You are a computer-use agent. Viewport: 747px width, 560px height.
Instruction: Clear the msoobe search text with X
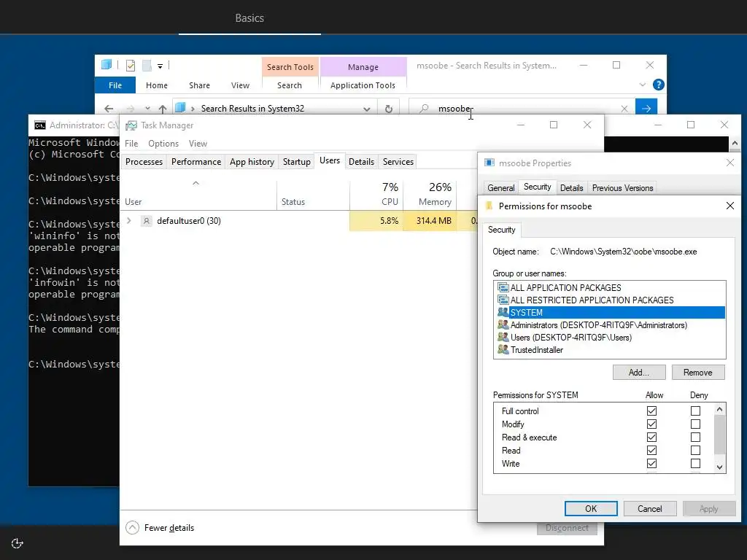pos(624,109)
